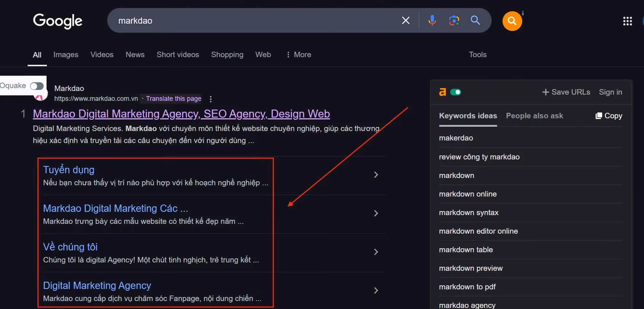Image resolution: width=644 pixels, height=309 pixels.
Task: Open the three-dot options next to Translate this page
Action: [x=211, y=99]
